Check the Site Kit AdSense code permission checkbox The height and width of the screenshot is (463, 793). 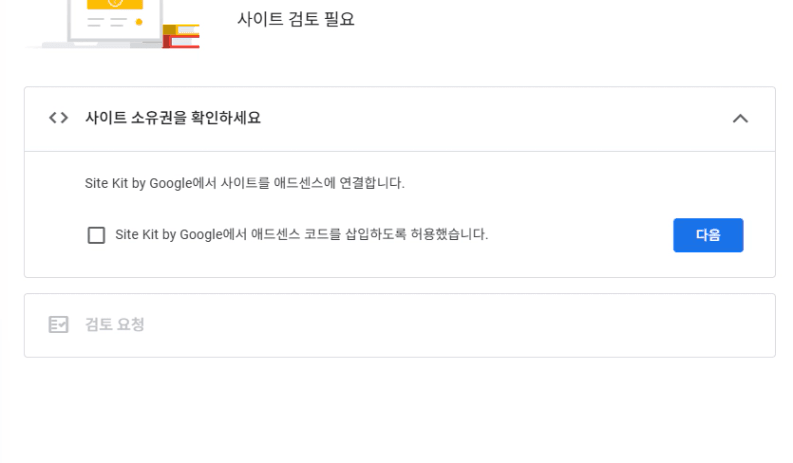point(96,235)
